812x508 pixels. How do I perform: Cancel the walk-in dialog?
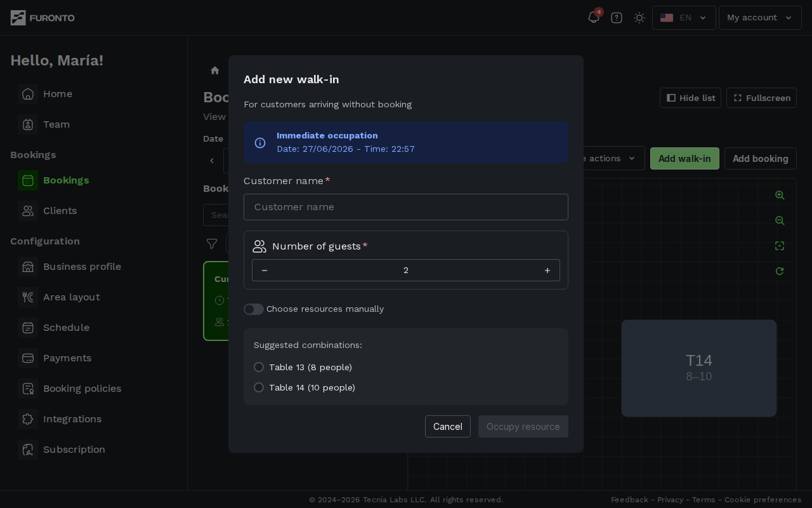point(448,427)
